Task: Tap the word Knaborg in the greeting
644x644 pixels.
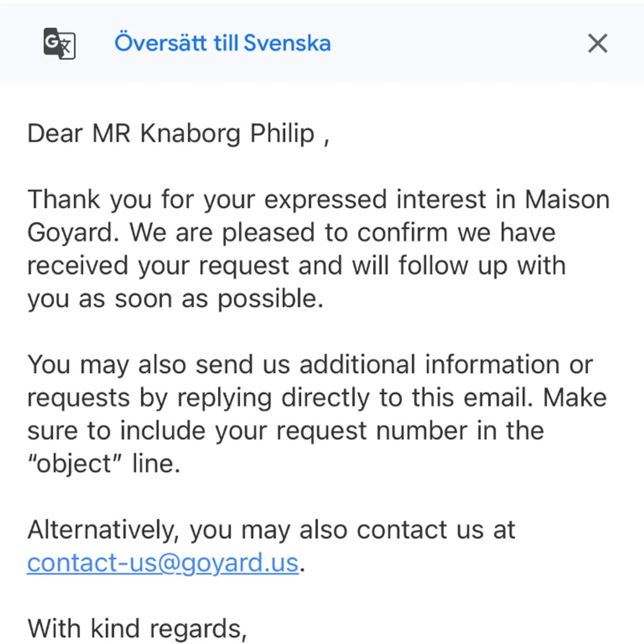Action: [190, 134]
